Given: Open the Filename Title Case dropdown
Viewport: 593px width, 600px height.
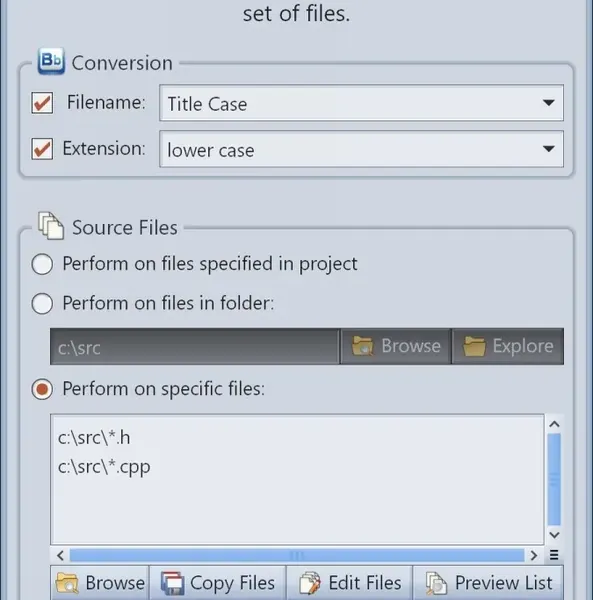Looking at the screenshot, I should click(x=361, y=103).
